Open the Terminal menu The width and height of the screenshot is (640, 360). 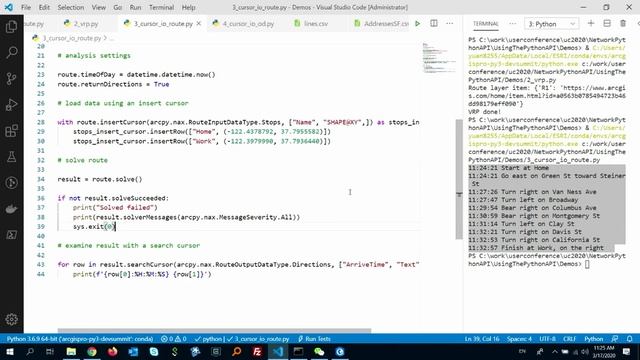coord(161,7)
